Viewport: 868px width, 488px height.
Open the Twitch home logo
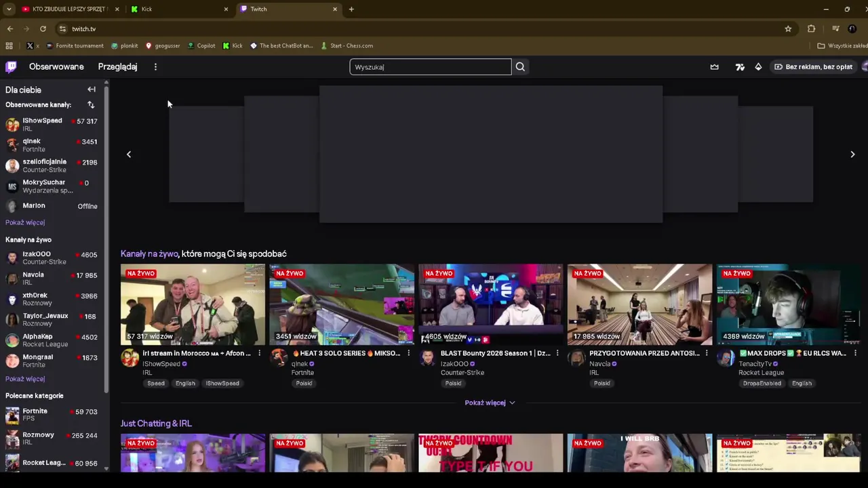pos(11,66)
